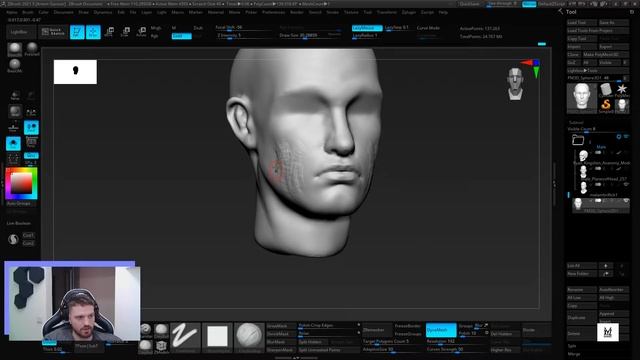Screen dimensions: 640x360
Task: Open the Color menu
Action: [43, 12]
